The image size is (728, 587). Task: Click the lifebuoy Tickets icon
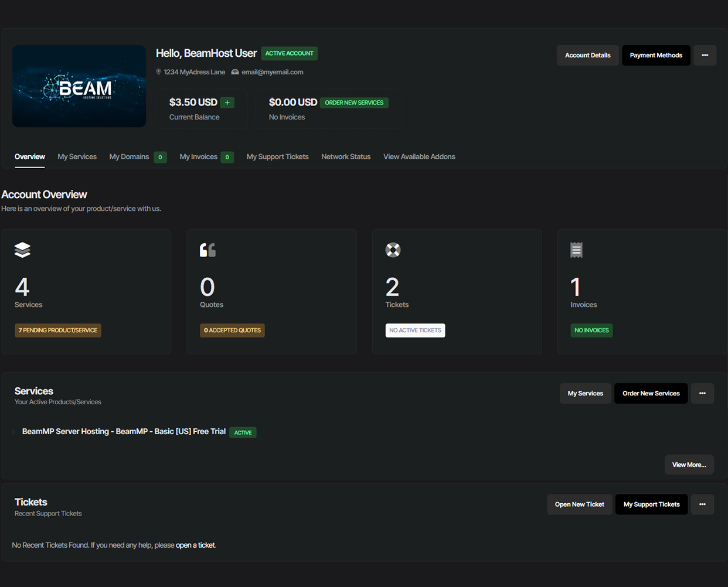pyautogui.click(x=393, y=250)
